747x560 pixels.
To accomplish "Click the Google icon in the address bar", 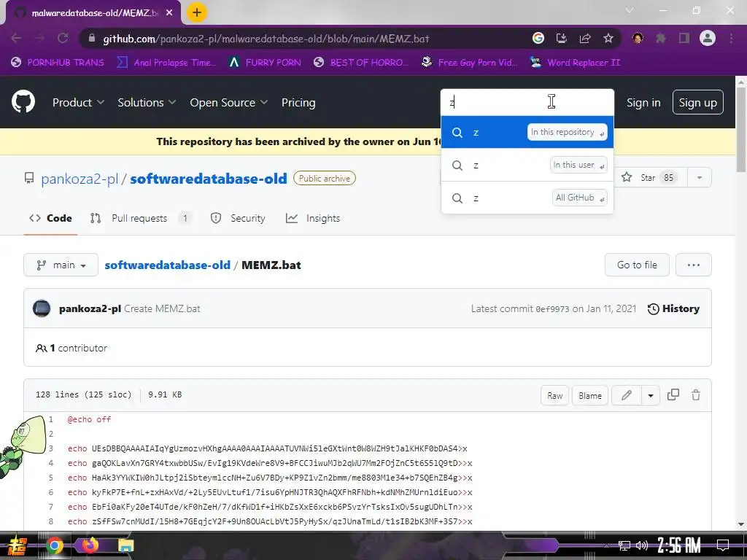I will [x=538, y=38].
